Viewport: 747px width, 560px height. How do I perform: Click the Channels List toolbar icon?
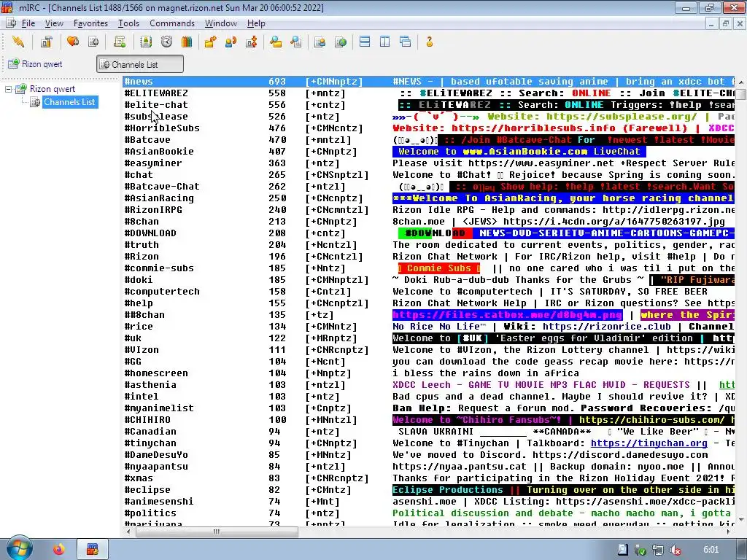(x=93, y=42)
